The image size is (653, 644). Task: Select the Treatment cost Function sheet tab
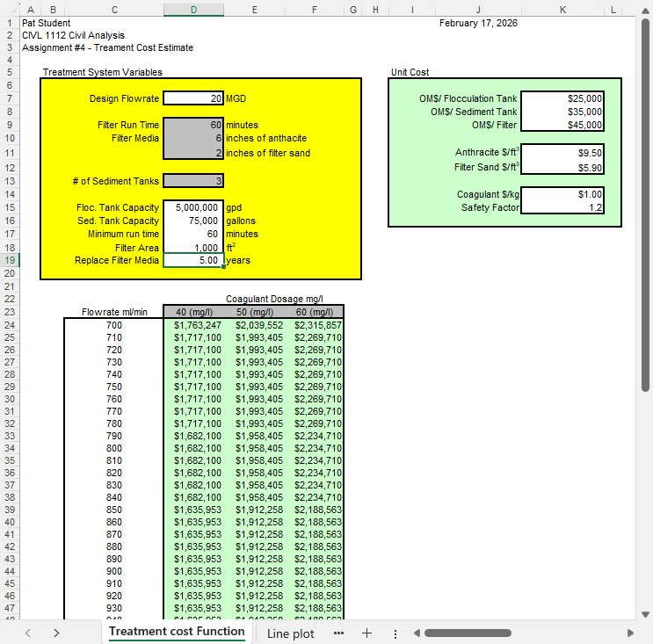(x=177, y=632)
